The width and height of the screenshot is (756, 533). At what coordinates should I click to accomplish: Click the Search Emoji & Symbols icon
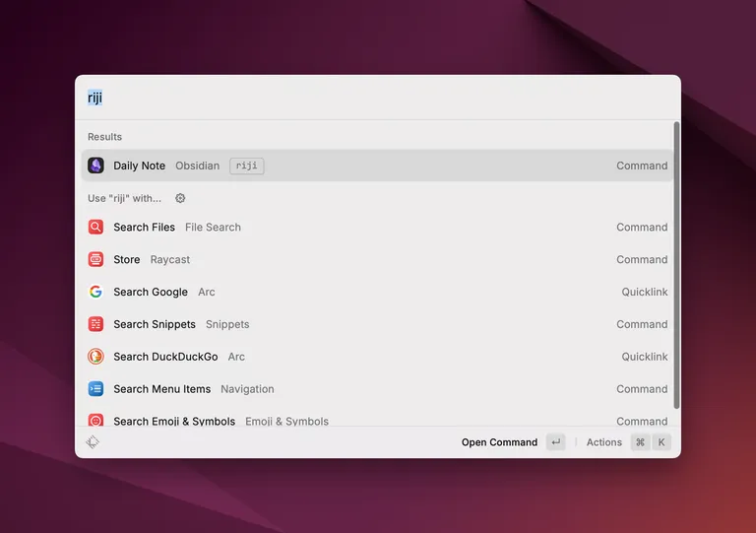point(95,421)
